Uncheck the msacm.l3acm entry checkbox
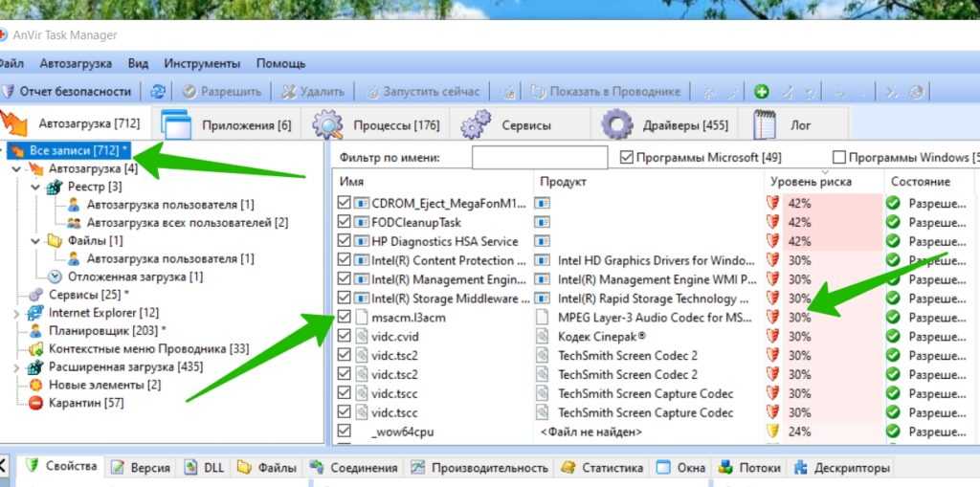The image size is (980, 487). [344, 317]
